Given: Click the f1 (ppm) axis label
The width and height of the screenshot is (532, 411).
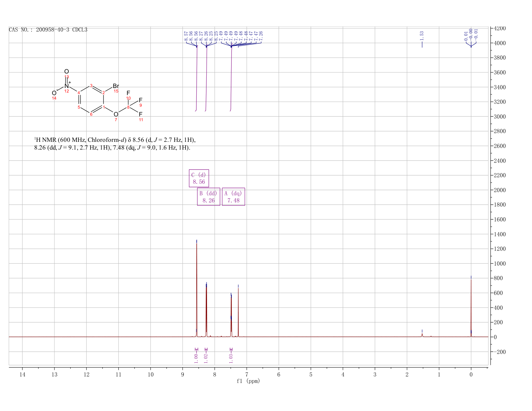Looking at the screenshot, I should pos(248,381).
